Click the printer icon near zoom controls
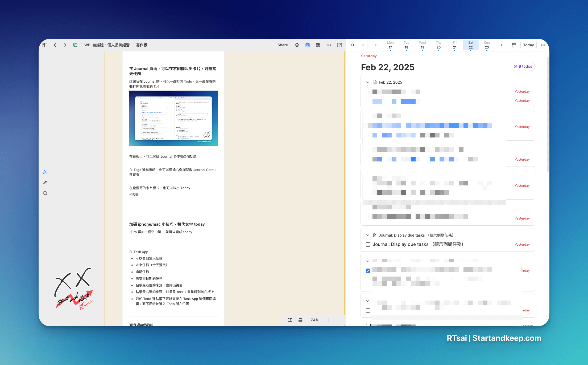The image size is (588, 365). 300,320
